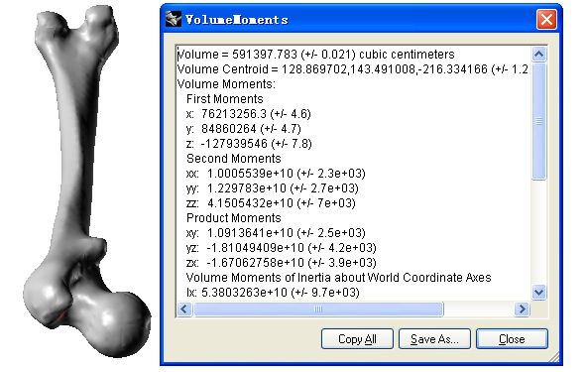
Task: Click the empty vertical scrollbar track below the thumb
Action: click(538, 232)
